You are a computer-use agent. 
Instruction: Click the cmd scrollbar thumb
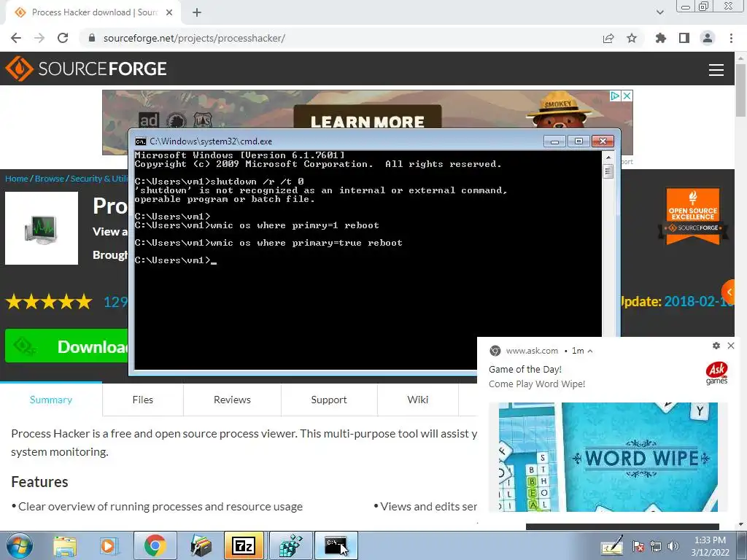click(608, 171)
